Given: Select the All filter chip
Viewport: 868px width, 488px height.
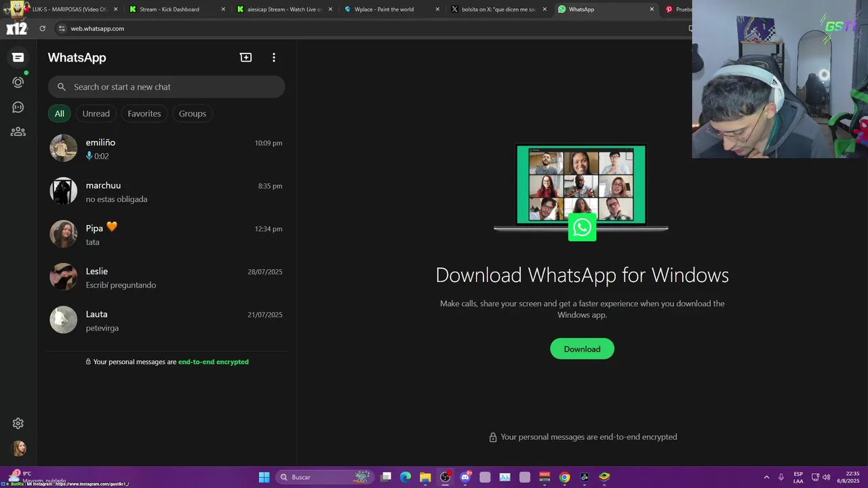Looking at the screenshot, I should [60, 113].
